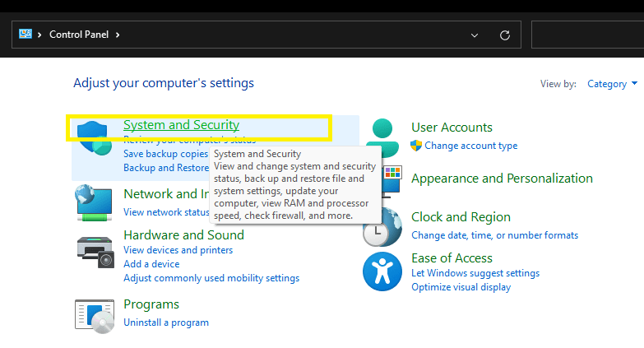Click the Programs disc icon

point(93,314)
